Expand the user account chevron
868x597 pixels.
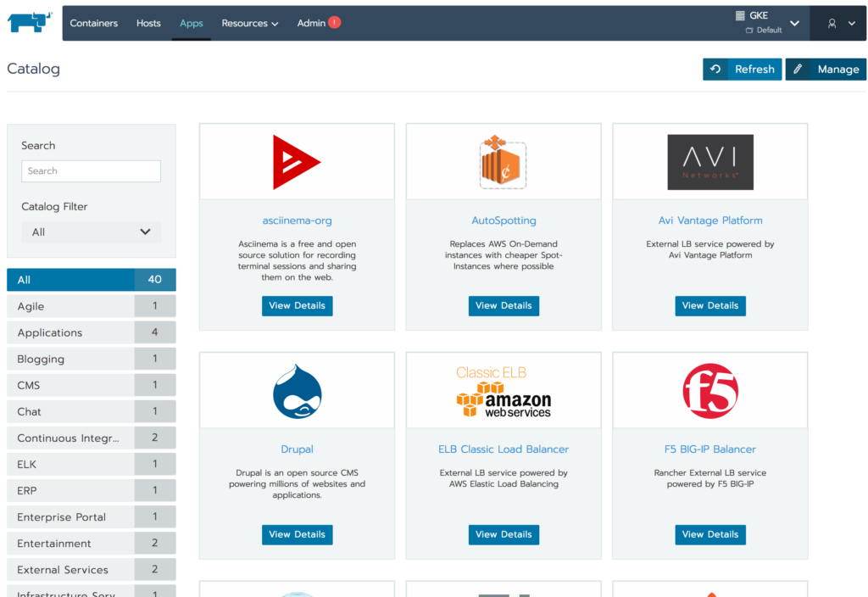click(x=852, y=23)
